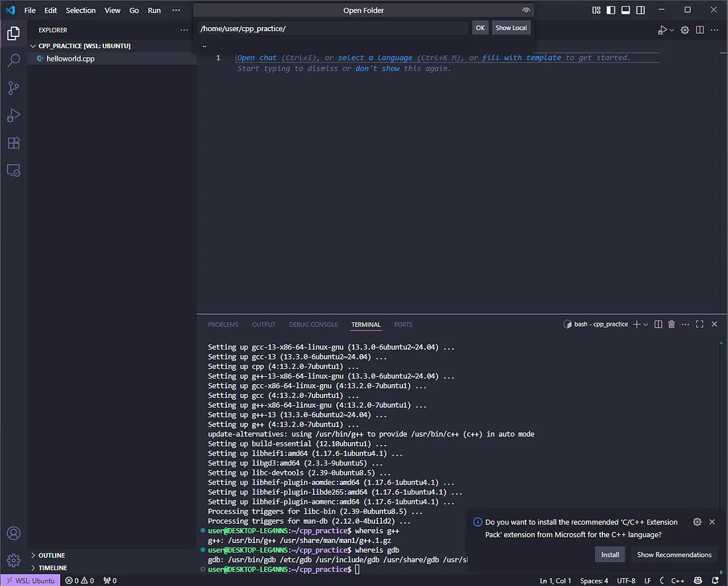Image resolution: width=728 pixels, height=586 pixels.
Task: Open helloworld.cpp in the explorer
Action: coord(112,58)
